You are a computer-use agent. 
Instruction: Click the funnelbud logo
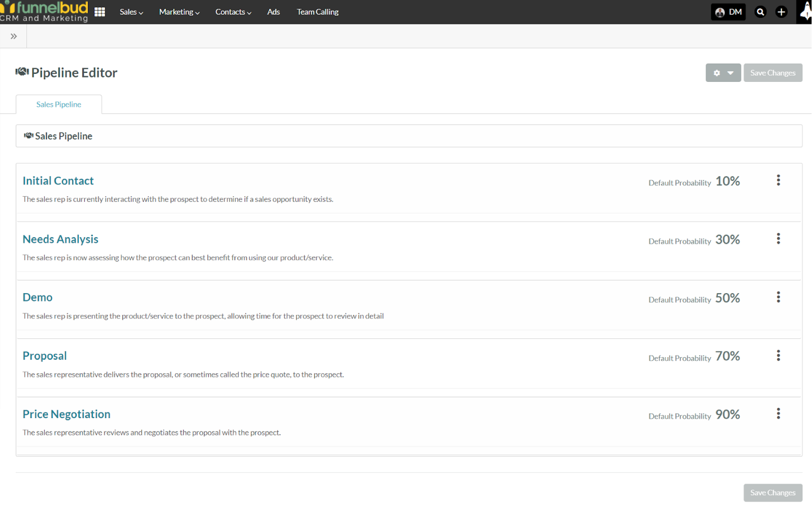(44, 11)
